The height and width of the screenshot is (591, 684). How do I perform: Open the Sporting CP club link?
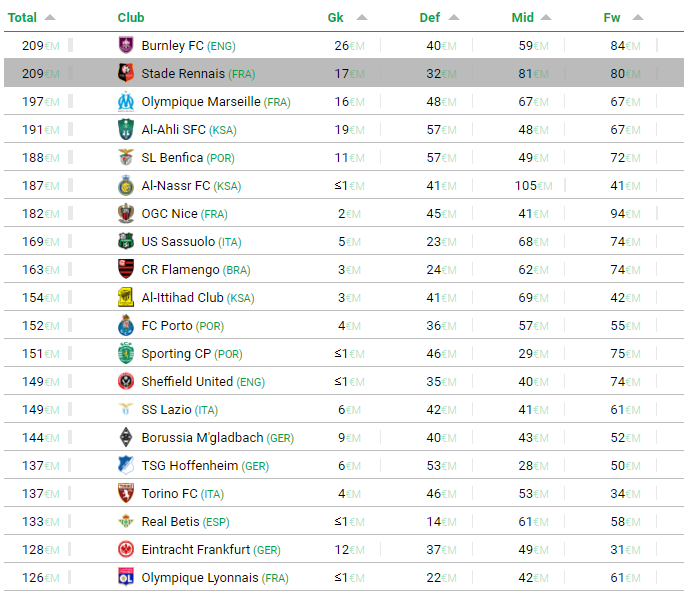176,354
